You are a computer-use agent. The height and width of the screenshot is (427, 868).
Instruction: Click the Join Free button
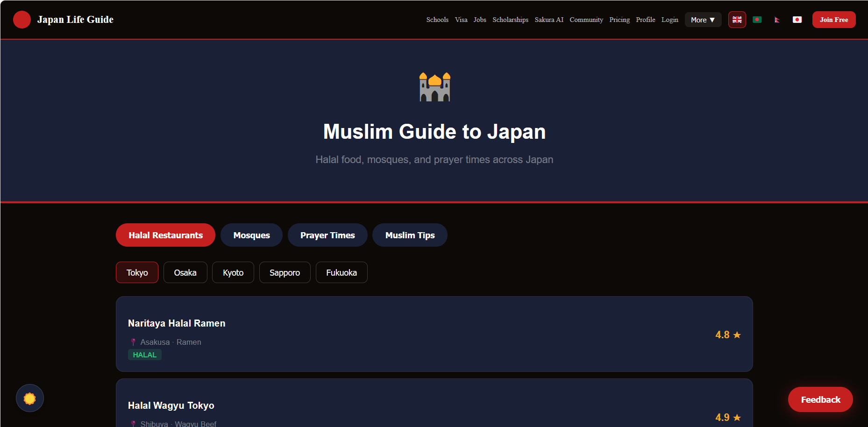click(x=834, y=20)
